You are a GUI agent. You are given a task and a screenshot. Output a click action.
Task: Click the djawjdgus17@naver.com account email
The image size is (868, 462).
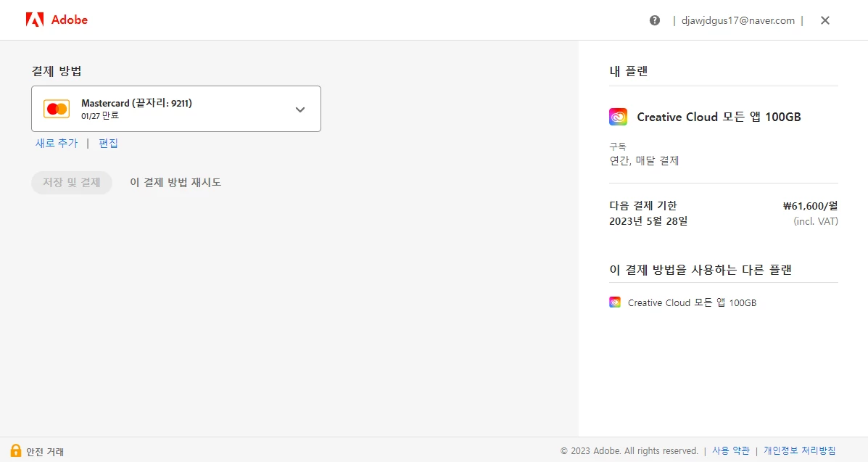(x=738, y=20)
